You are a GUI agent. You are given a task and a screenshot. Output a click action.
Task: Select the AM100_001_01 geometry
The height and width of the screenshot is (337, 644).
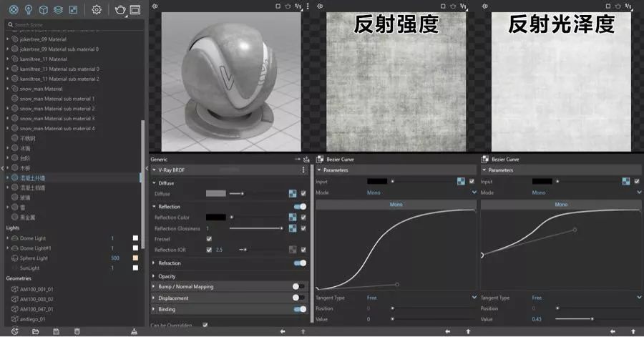click(x=36, y=289)
